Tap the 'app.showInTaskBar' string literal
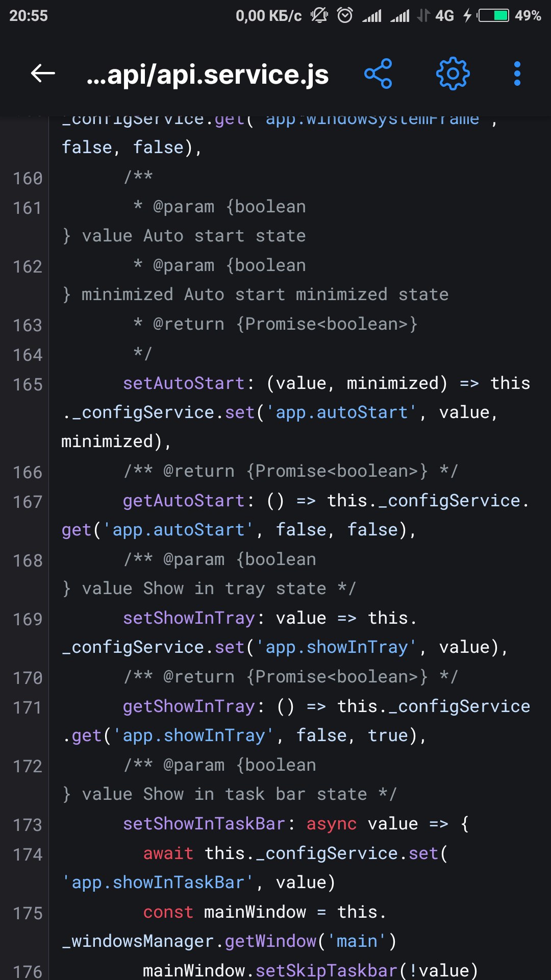 pos(158,883)
